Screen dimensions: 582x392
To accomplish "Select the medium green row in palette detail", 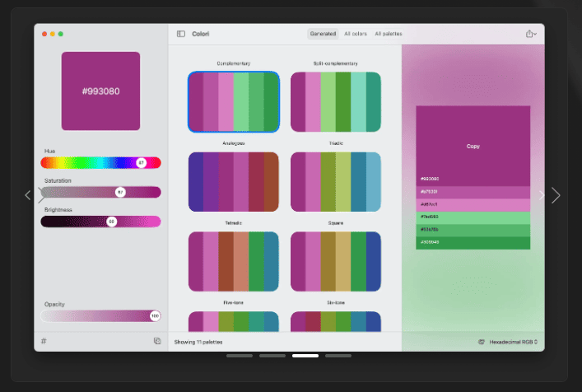I will (473, 230).
